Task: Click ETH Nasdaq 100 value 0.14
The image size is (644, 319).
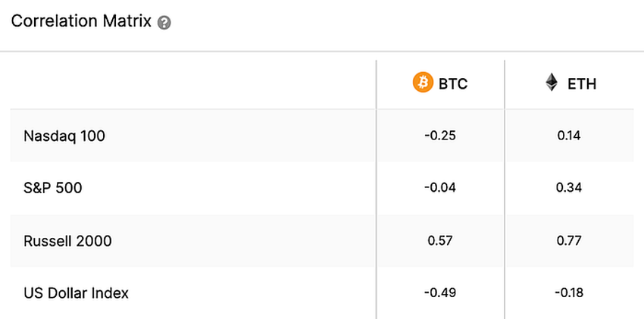Action: [569, 136]
